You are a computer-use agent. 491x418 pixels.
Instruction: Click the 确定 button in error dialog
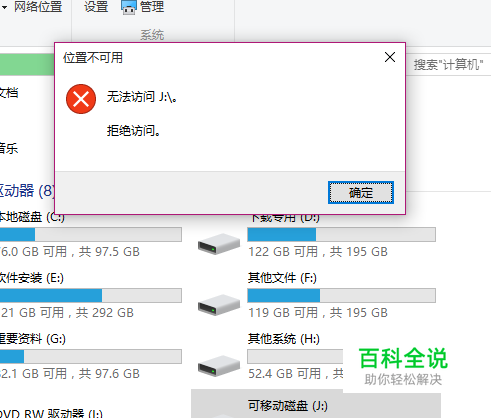pos(361,193)
